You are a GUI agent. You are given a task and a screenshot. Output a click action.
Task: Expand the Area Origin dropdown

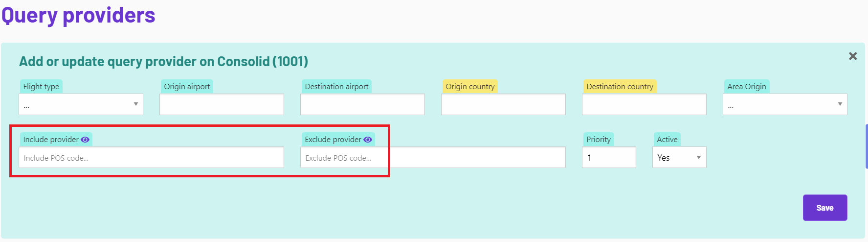click(x=785, y=104)
